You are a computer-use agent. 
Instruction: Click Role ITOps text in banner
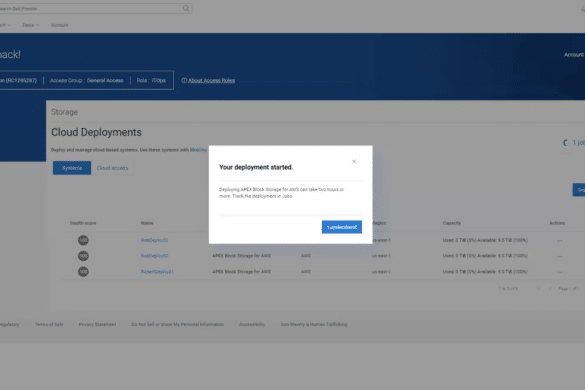[x=151, y=80]
